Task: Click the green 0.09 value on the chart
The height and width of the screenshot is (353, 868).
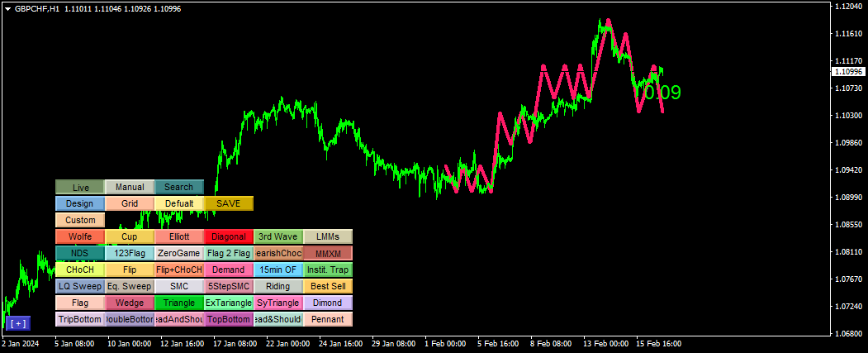Action: [x=662, y=93]
